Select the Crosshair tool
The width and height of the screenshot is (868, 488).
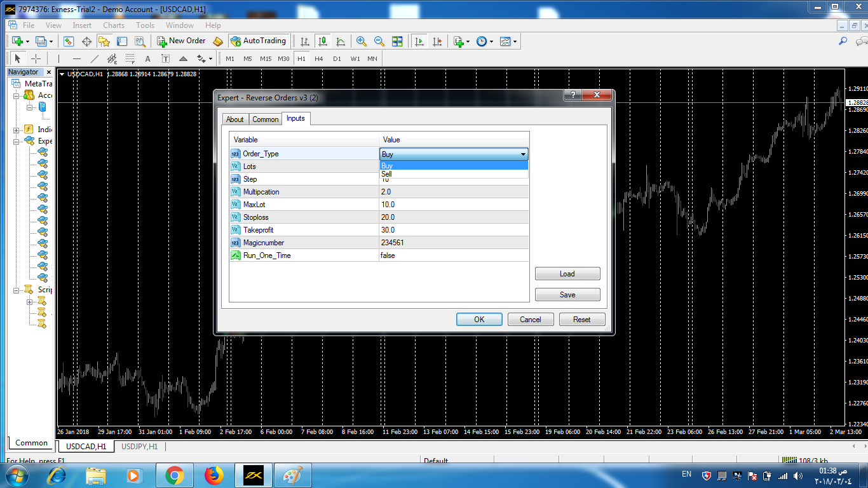point(36,58)
